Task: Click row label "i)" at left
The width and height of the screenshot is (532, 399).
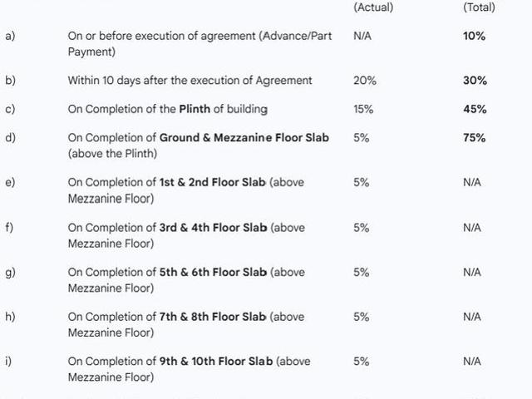Action: click(x=8, y=362)
